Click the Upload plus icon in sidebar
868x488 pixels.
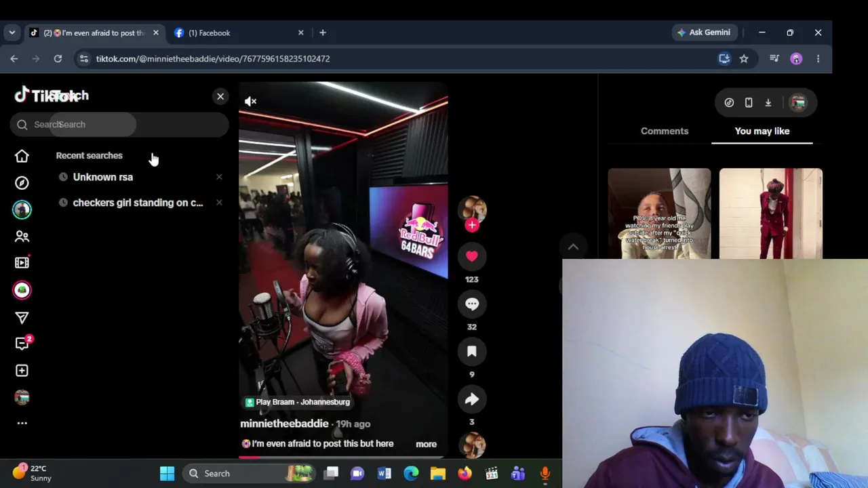pos(22,371)
